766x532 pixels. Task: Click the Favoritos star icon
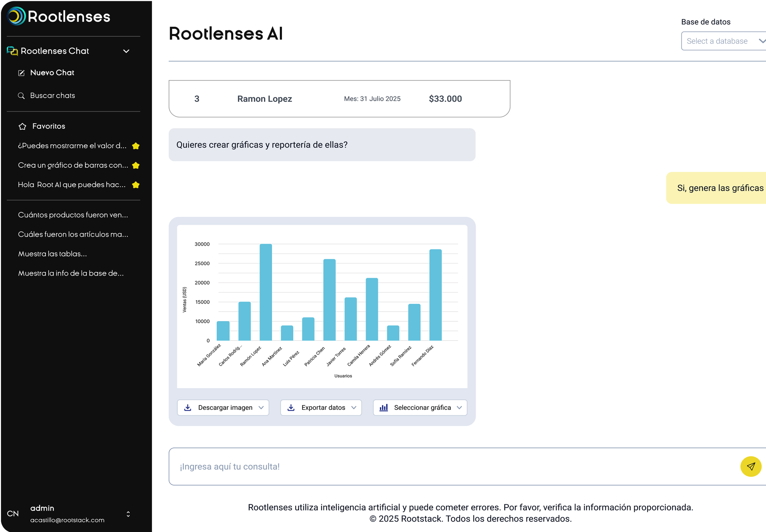coord(22,126)
